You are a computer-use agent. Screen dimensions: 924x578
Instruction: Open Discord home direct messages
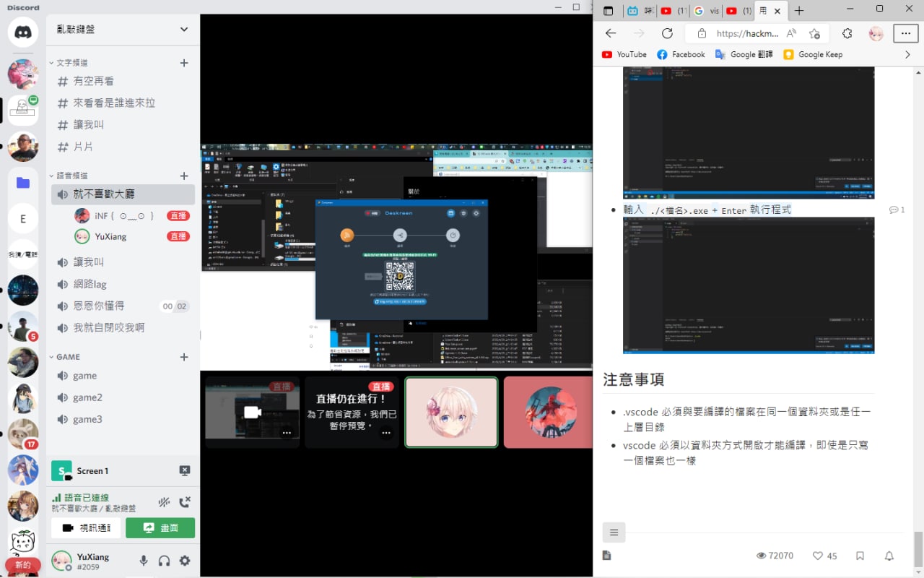point(23,33)
